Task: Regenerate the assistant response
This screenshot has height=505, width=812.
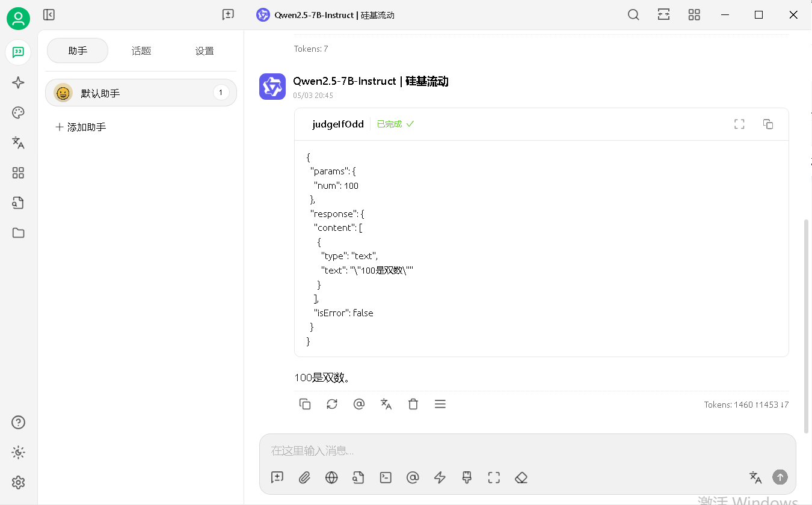Action: (x=332, y=404)
